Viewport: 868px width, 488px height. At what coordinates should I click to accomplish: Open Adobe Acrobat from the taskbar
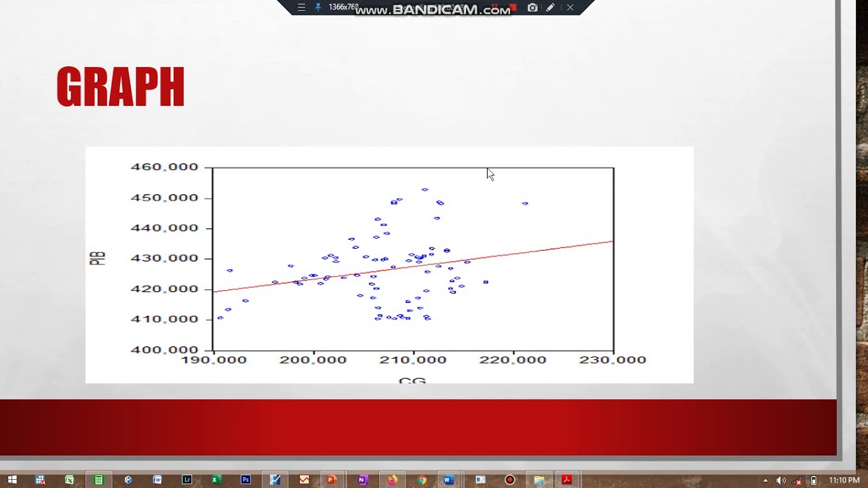567,480
